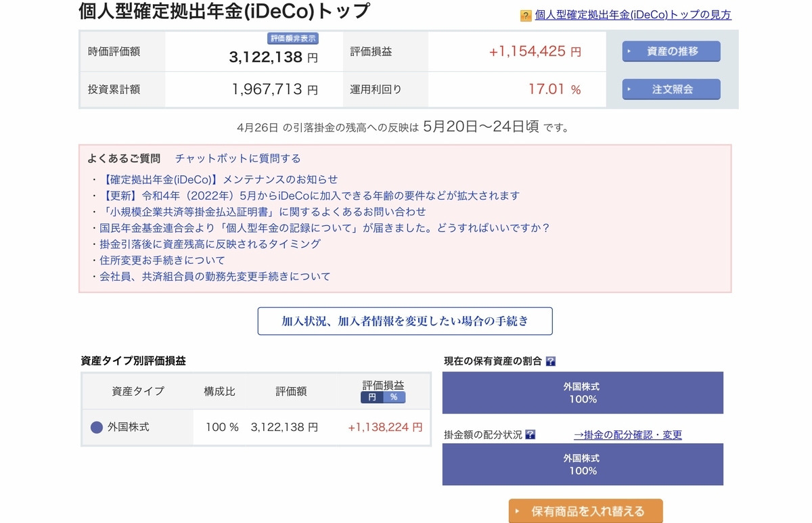This screenshot has width=812, height=523.
Task: Open 【確定拠出年金(iDeCo)】メンテナンスのお知らせ link
Action: point(218,179)
